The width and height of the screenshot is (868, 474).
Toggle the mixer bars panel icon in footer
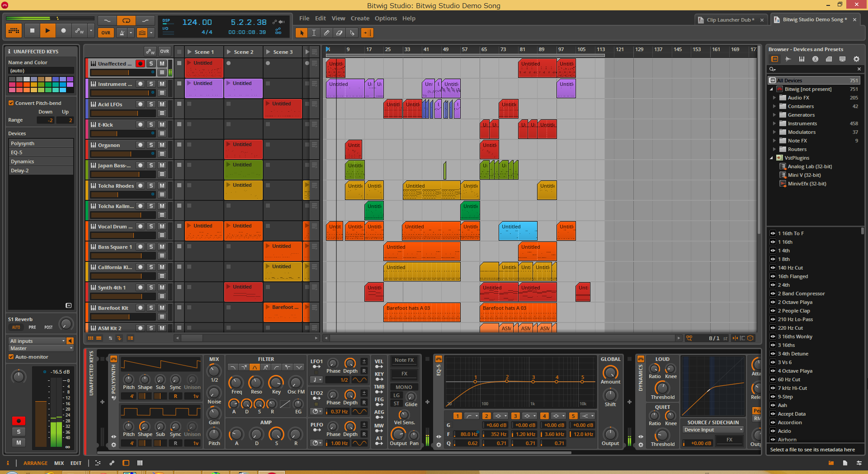click(140, 463)
